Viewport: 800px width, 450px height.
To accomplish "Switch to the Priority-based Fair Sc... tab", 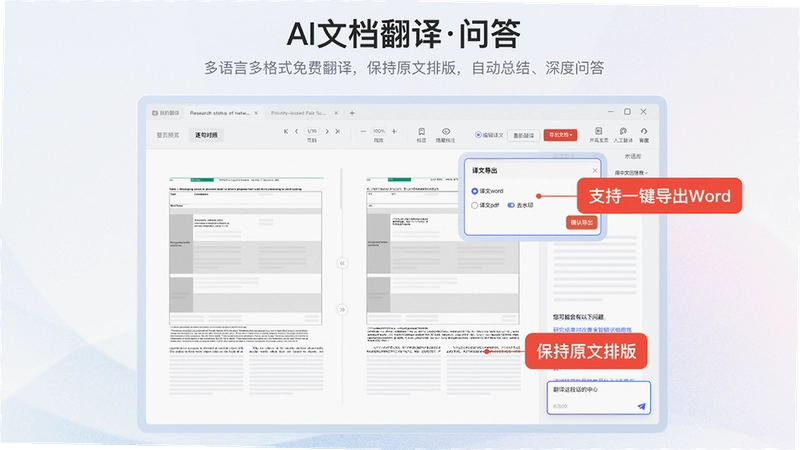I will click(298, 113).
